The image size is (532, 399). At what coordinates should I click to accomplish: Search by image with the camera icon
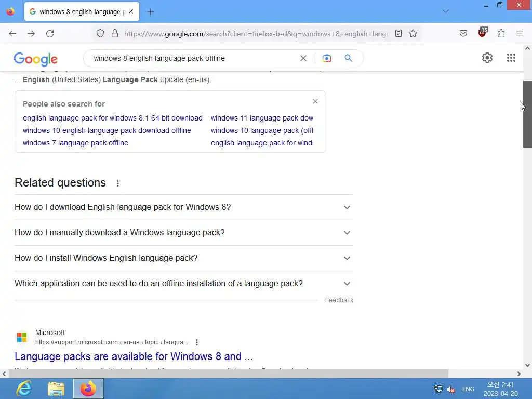[326, 58]
